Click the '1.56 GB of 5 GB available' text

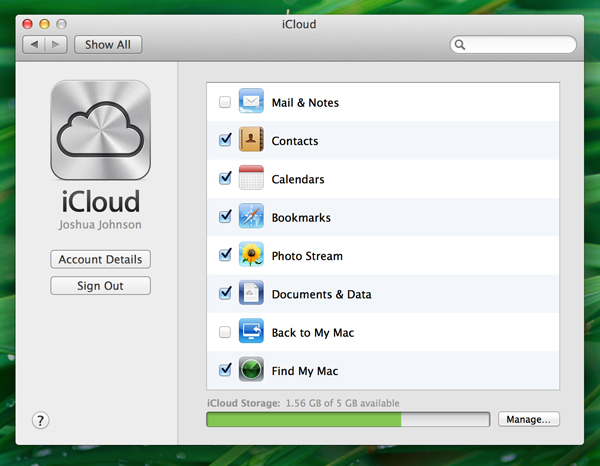(x=342, y=403)
